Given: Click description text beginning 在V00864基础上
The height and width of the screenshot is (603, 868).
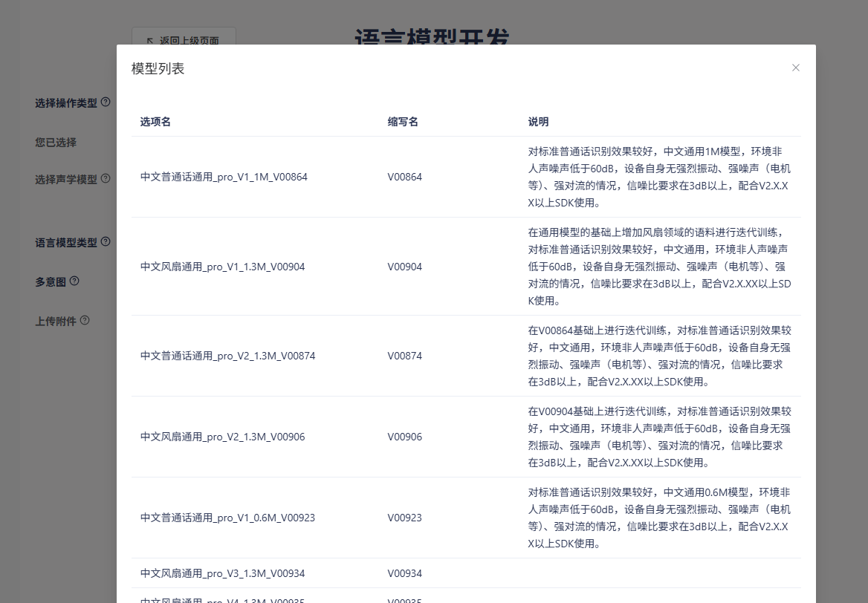Looking at the screenshot, I should [x=659, y=356].
